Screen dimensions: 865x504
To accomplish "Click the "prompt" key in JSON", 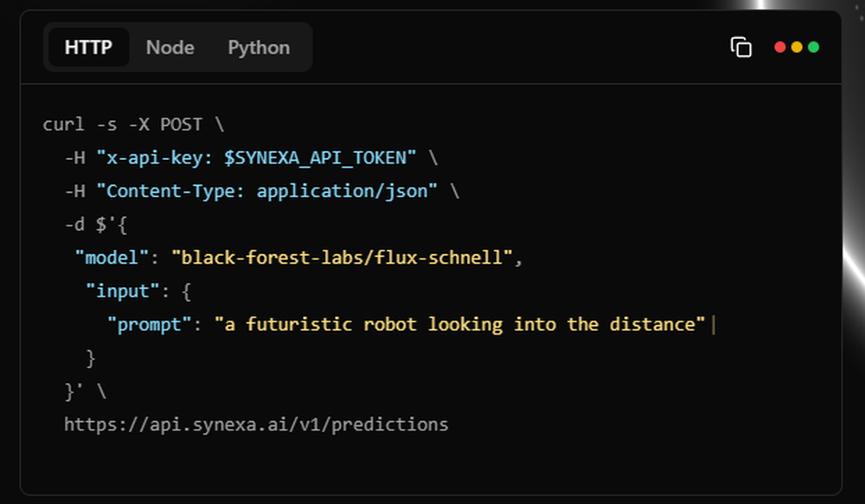I will [x=149, y=324].
